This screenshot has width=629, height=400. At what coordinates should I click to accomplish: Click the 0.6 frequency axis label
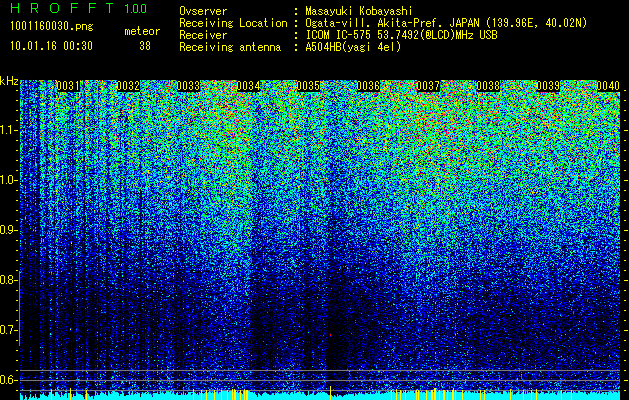[x=9, y=380]
